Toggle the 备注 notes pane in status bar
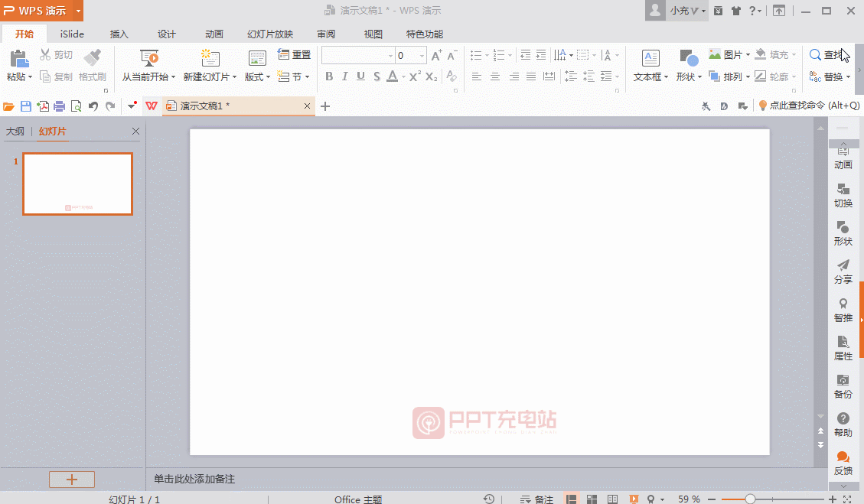 point(536,499)
